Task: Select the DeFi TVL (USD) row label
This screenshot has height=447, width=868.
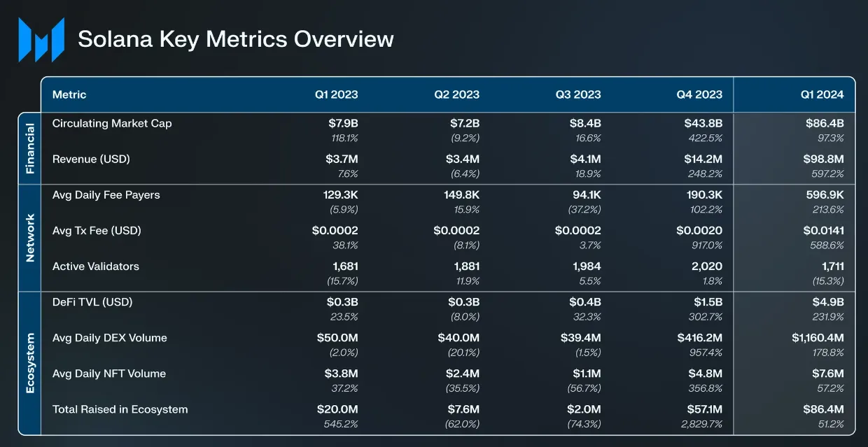Action: [x=92, y=301]
